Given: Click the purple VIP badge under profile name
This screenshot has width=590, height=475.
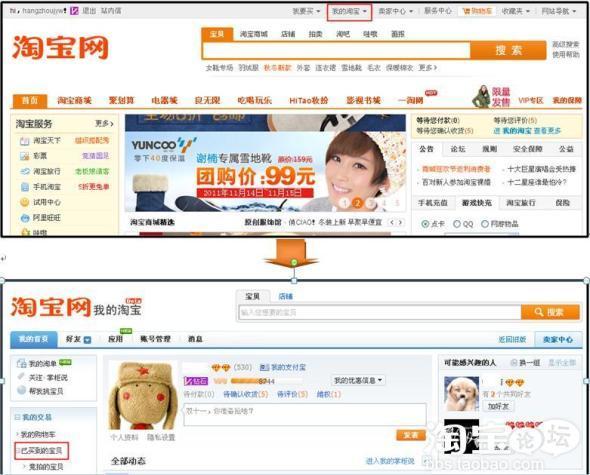Looking at the screenshot, I should point(196,381).
